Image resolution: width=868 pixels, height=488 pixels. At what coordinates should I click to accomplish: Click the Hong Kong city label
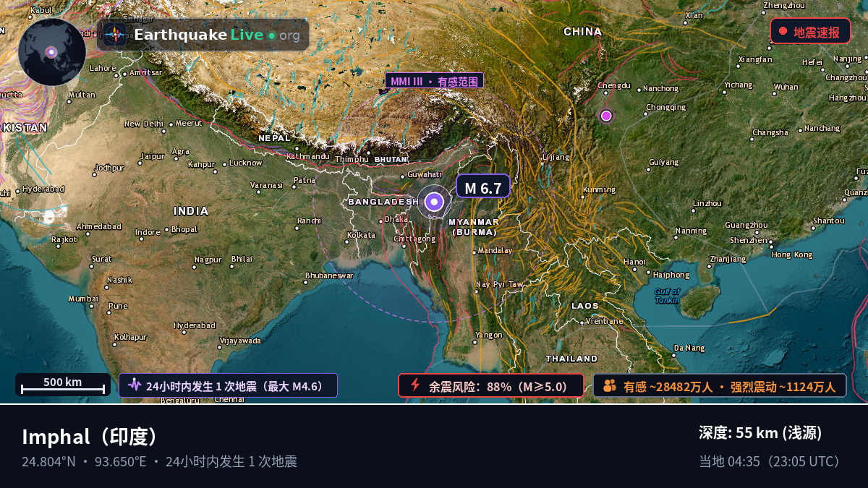click(792, 254)
